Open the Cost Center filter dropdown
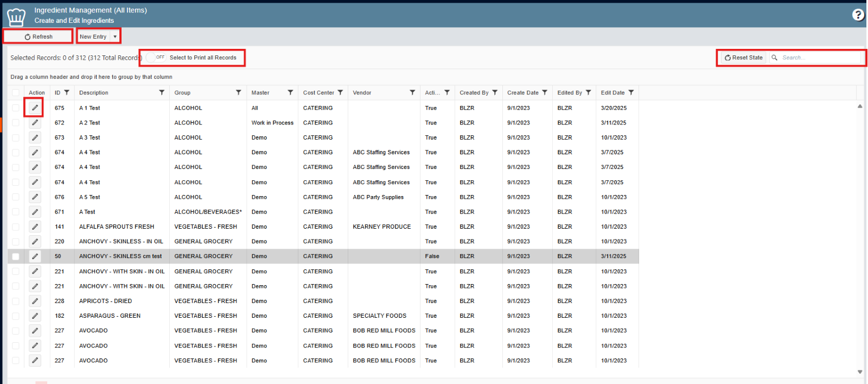Image resolution: width=868 pixels, height=384 pixels. tap(340, 92)
